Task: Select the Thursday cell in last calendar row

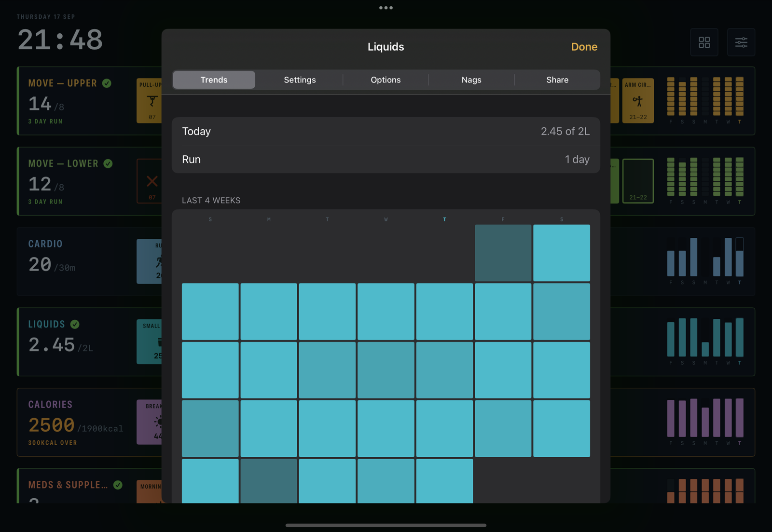Action: pos(444,481)
